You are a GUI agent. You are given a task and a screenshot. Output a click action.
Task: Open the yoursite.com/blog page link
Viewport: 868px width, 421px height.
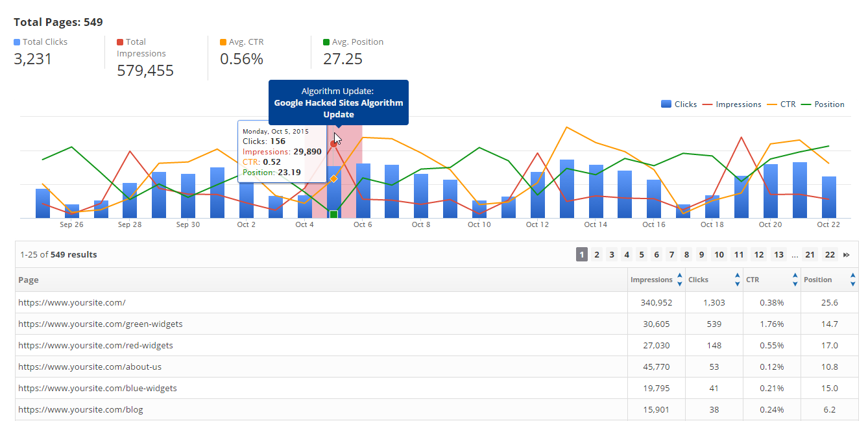80,409
